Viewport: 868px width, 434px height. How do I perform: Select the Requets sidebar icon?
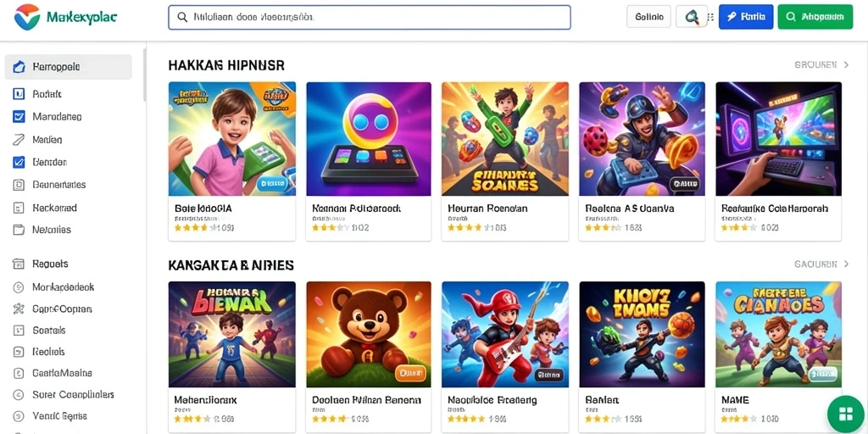point(19,264)
